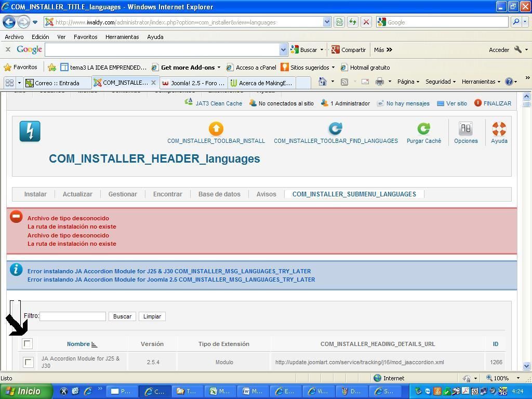Click the IE Back navigation button
This screenshot has width=532, height=399.
9,22
